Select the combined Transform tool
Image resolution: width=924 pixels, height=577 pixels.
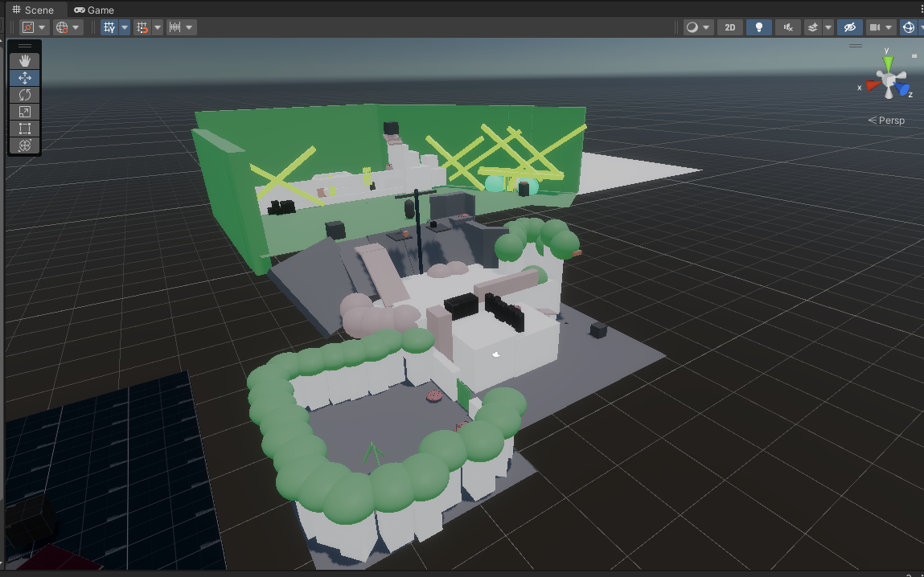pos(24,145)
